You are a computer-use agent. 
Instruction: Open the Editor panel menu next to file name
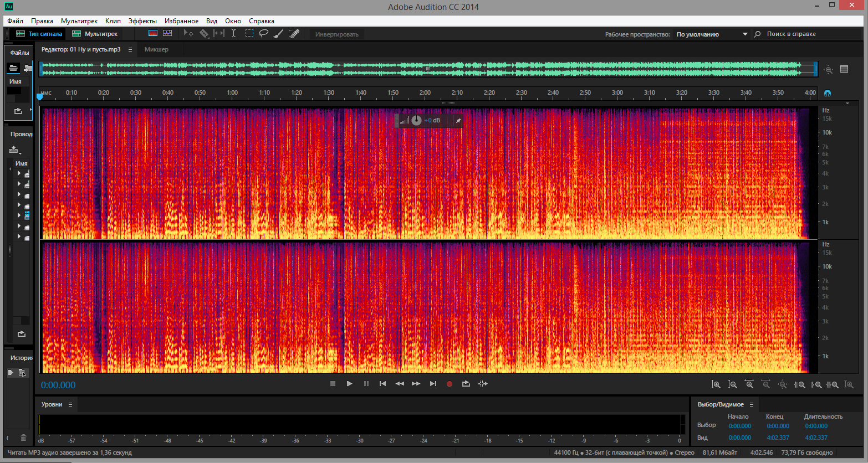coord(130,50)
